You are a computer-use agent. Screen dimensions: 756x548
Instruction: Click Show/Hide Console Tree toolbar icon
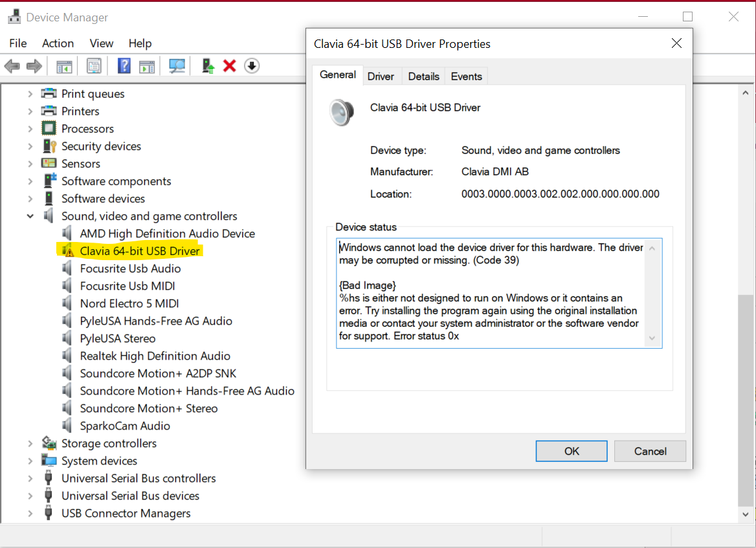tap(63, 66)
